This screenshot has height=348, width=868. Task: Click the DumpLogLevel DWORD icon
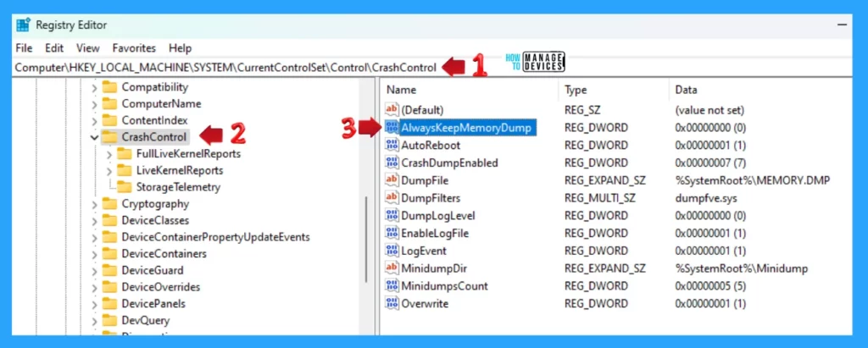[392, 216]
